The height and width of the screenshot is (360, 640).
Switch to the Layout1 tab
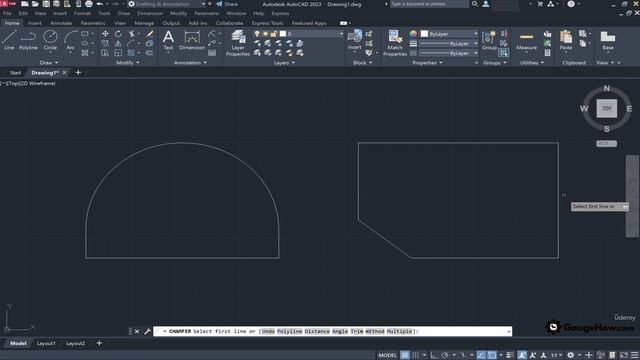click(46, 344)
